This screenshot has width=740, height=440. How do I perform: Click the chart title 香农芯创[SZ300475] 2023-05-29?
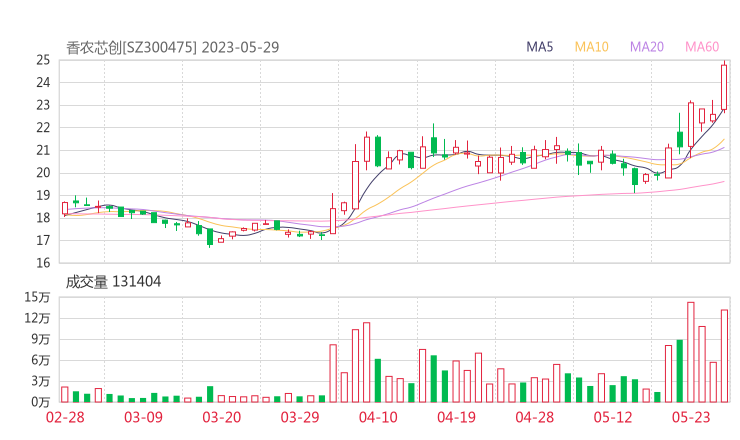click(173, 48)
